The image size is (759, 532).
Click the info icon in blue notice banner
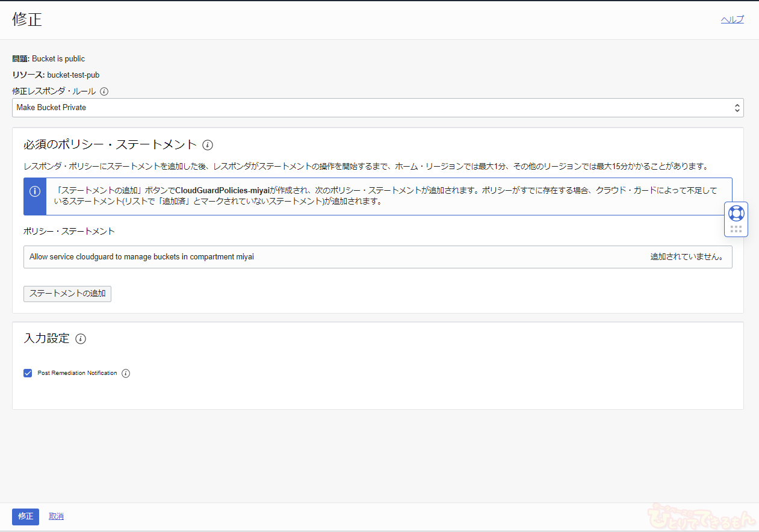(x=35, y=191)
